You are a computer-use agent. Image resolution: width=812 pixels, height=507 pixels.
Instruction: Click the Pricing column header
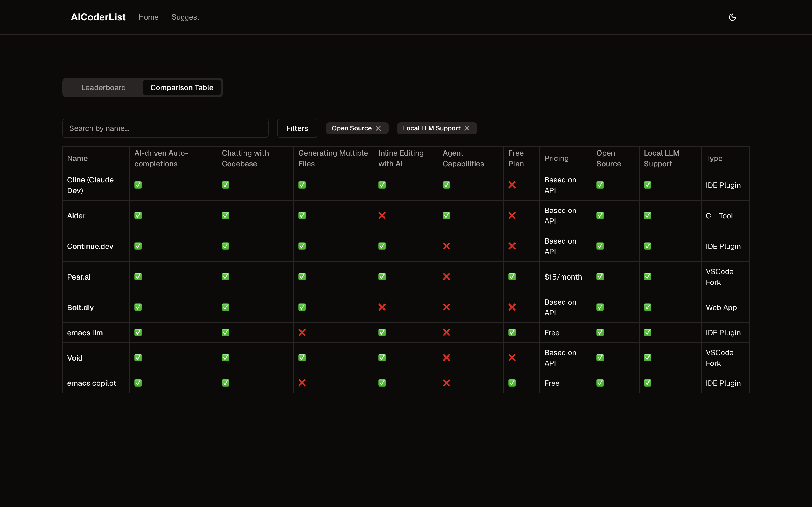(556, 158)
